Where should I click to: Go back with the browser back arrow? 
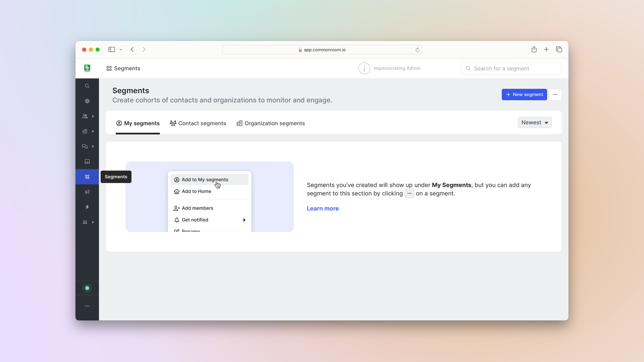pyautogui.click(x=132, y=49)
